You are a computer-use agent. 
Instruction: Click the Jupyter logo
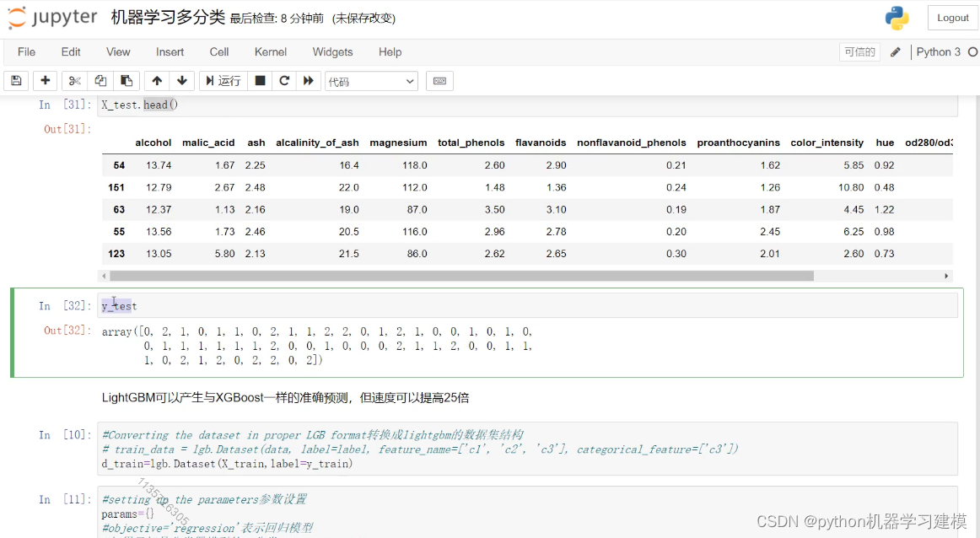52,18
